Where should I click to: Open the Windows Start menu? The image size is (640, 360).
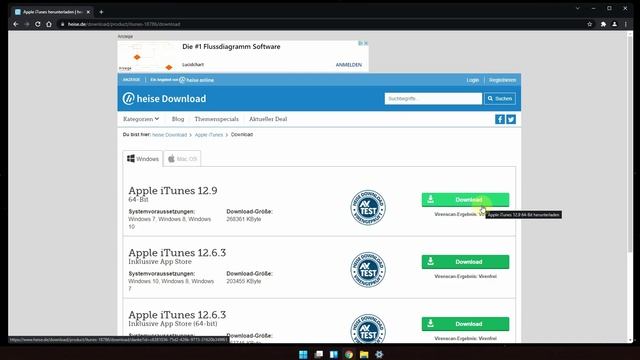coord(303,354)
